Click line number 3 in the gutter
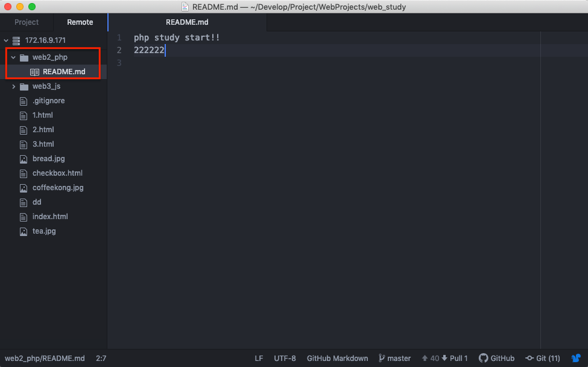The image size is (588, 367). (x=119, y=63)
